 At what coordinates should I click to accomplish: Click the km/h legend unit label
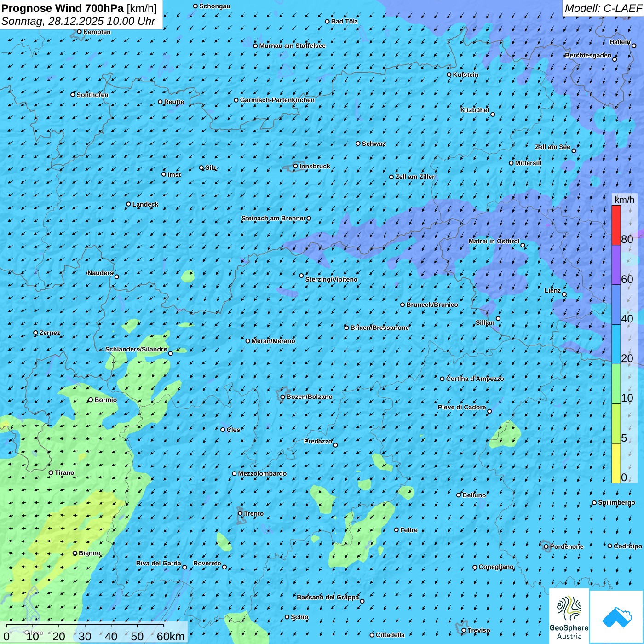[x=624, y=199]
